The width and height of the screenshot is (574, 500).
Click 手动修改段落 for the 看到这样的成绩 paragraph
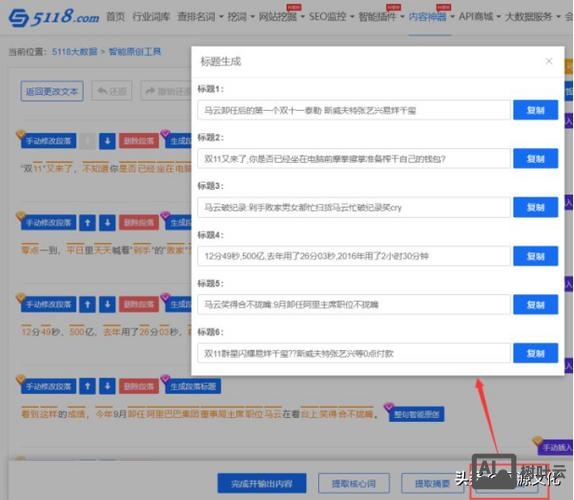coord(48,386)
